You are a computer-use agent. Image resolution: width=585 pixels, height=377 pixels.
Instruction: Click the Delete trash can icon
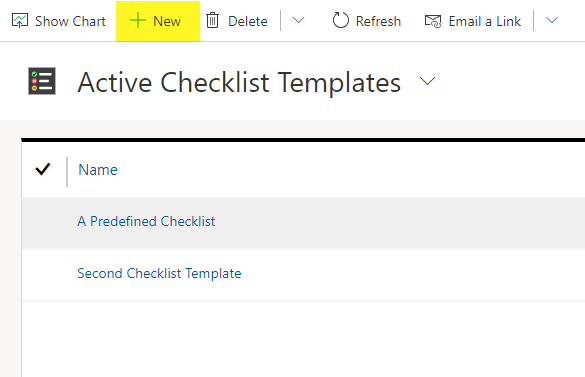click(x=212, y=21)
